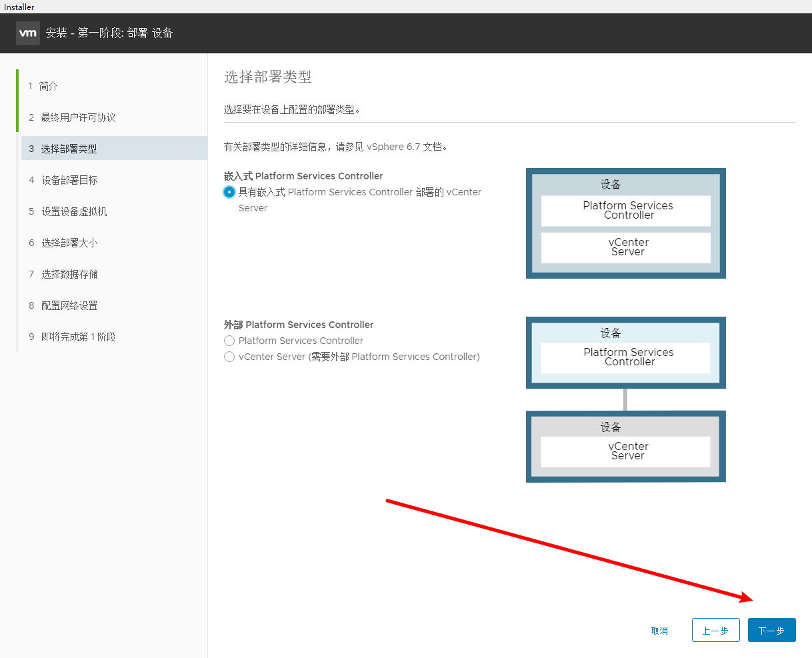Open step 2 最终用户许可协议
The width and height of the screenshot is (812, 658).
tap(78, 117)
